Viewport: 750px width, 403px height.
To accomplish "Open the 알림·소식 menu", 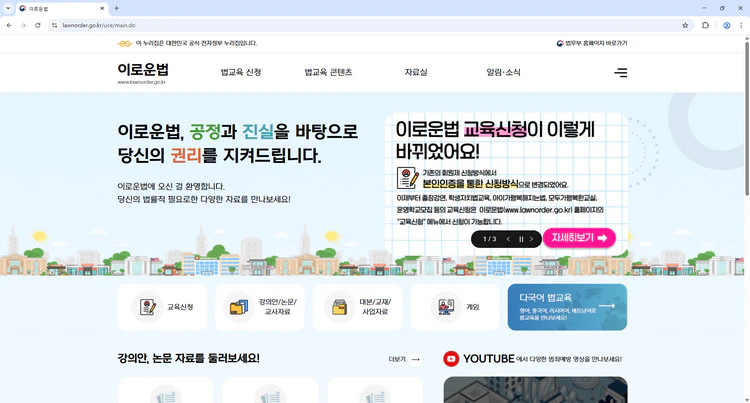I will click(x=503, y=73).
